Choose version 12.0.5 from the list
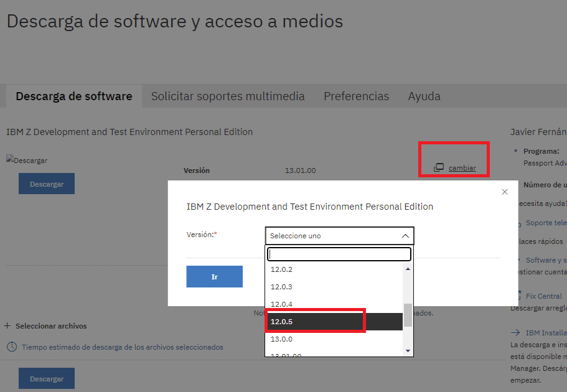The height and width of the screenshot is (392, 567). click(315, 322)
